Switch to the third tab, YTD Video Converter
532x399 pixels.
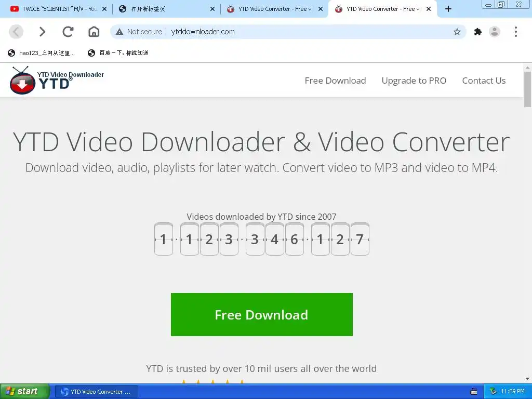coord(275,9)
